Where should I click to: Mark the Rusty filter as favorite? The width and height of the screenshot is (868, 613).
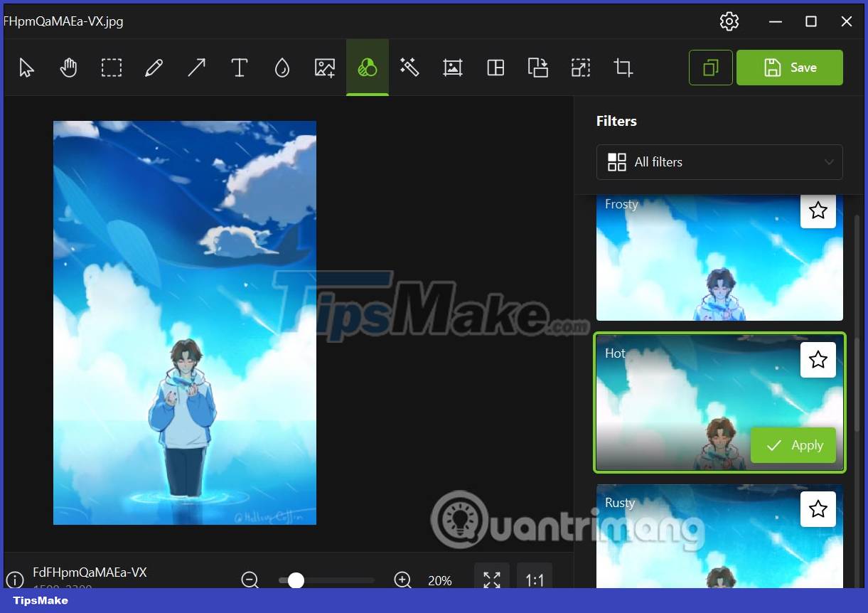(x=818, y=509)
